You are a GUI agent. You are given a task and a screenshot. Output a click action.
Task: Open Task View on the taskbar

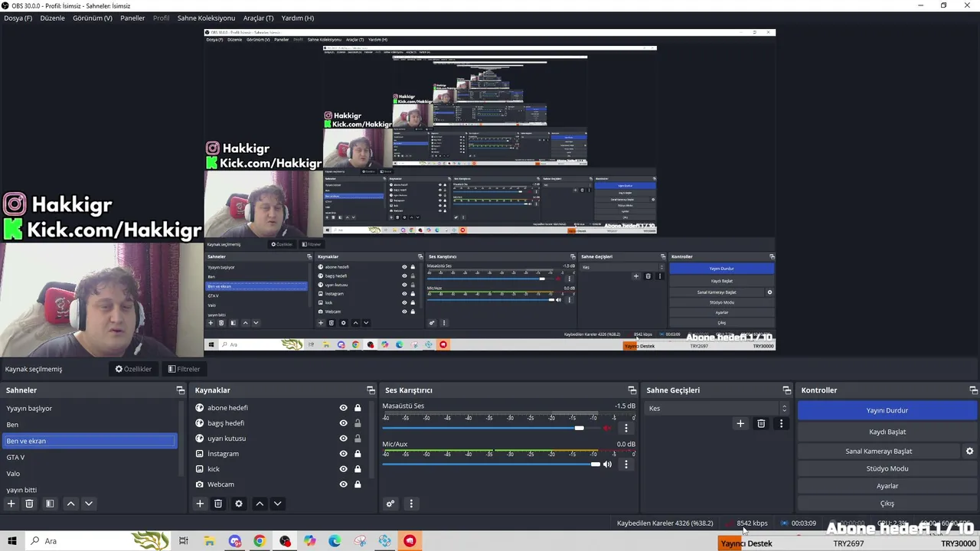click(184, 541)
